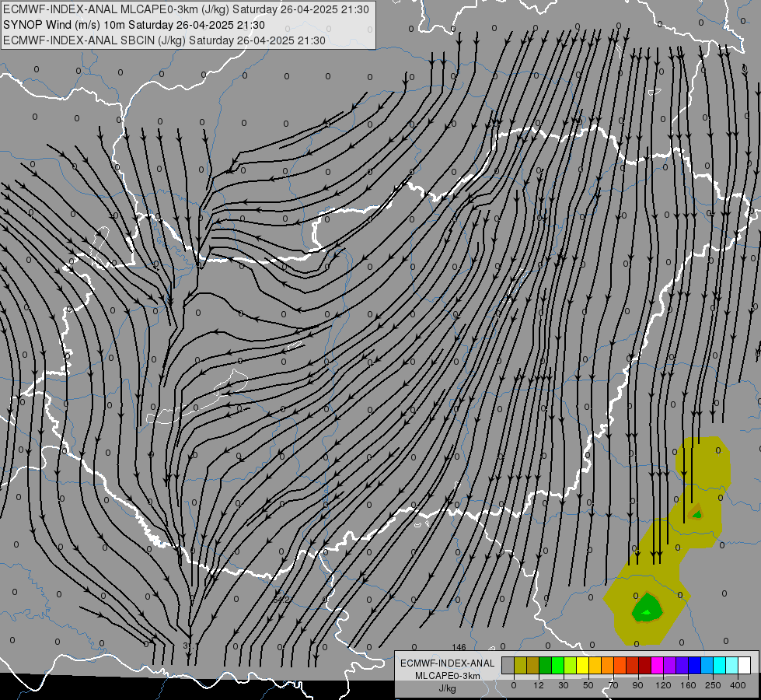Image resolution: width=761 pixels, height=700 pixels.
Task: Click the SYNOP Wind 10m title line
Action: [134, 25]
